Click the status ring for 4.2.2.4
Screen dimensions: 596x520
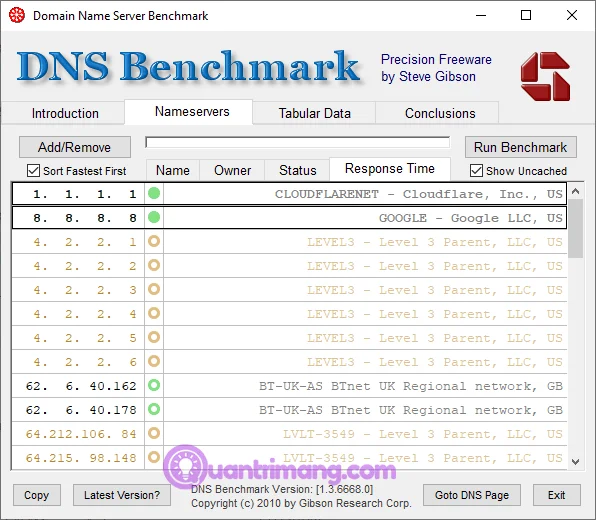[154, 313]
